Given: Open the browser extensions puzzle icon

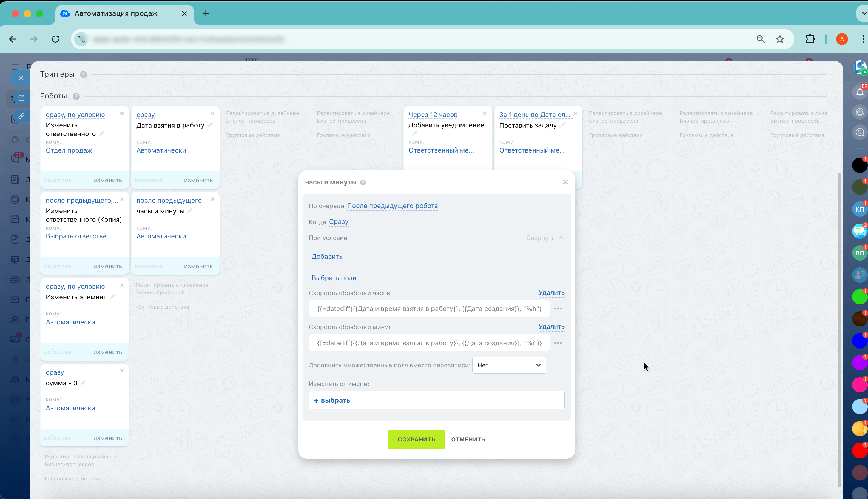Looking at the screenshot, I should (x=810, y=39).
